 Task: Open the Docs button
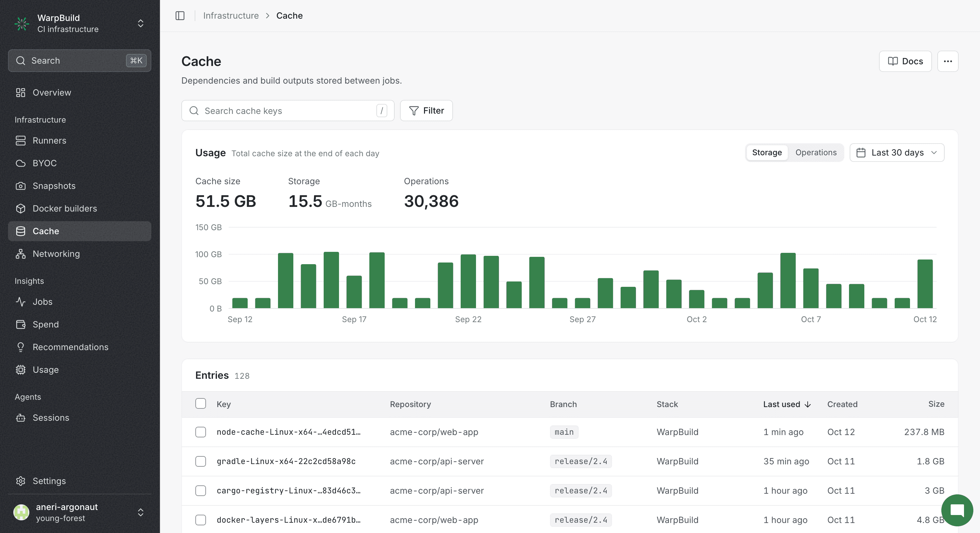(905, 61)
